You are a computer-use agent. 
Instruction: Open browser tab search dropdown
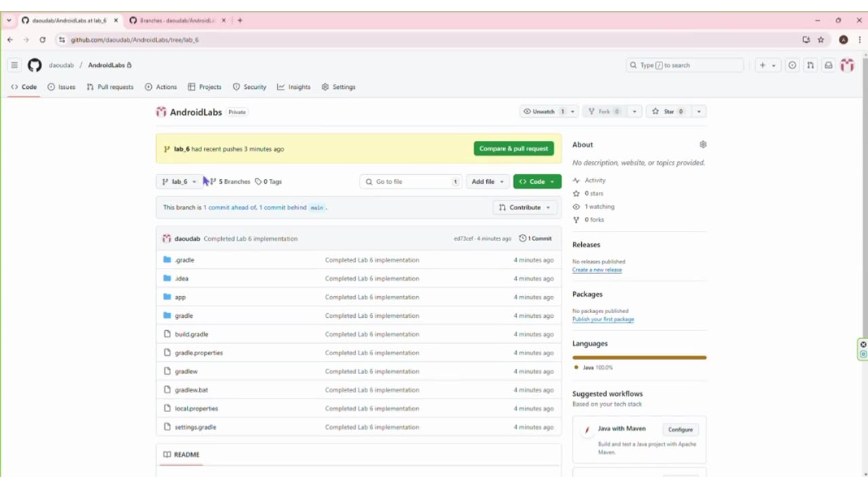[x=9, y=20]
